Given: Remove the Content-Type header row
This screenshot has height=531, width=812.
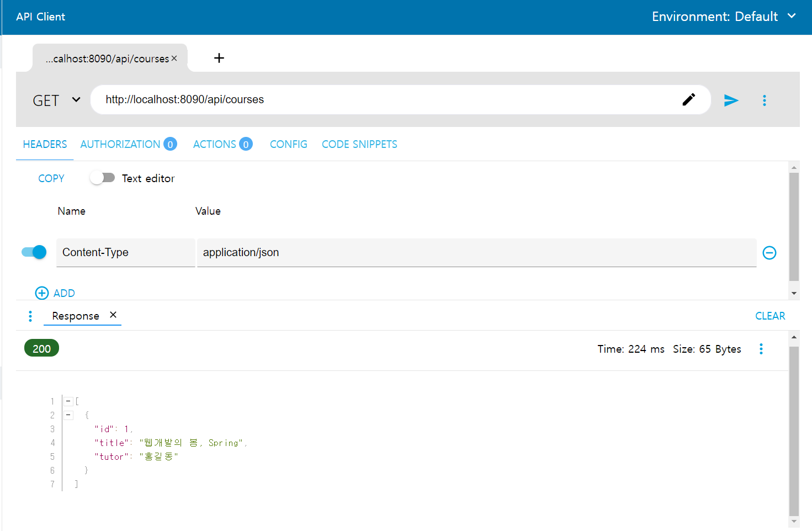Looking at the screenshot, I should (x=769, y=253).
